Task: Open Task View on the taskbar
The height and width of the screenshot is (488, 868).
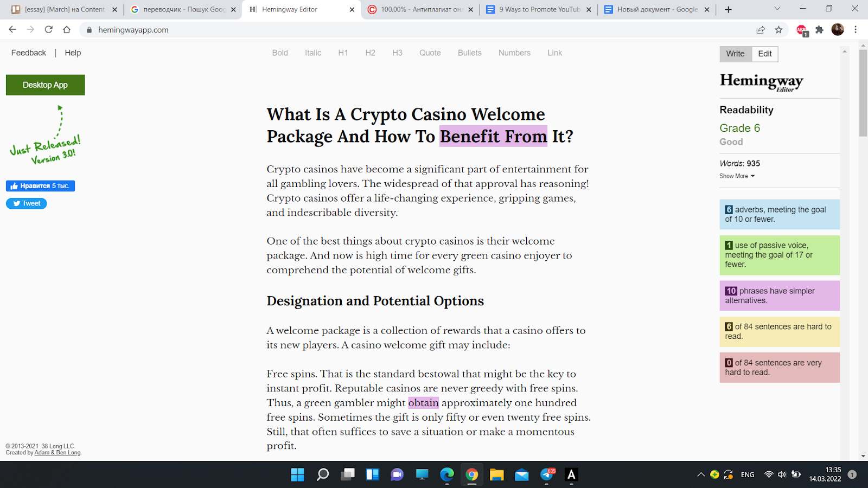Action: click(x=348, y=475)
